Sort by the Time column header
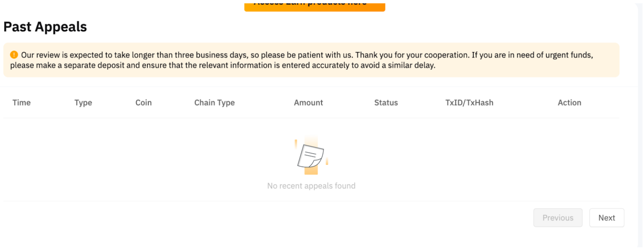This screenshot has height=250, width=644. click(x=22, y=103)
